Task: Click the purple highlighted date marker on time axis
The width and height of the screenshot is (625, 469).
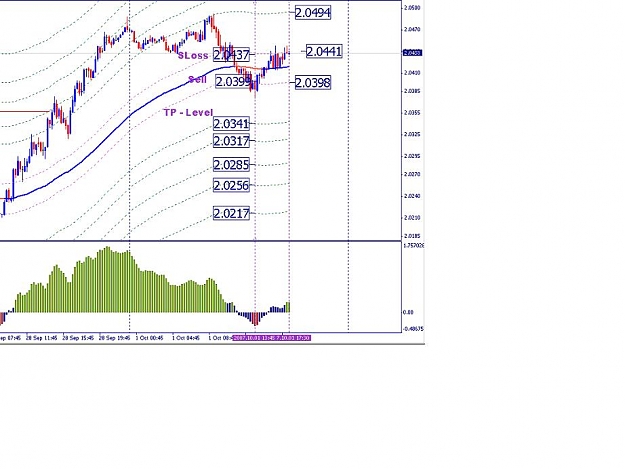Action: (271, 338)
